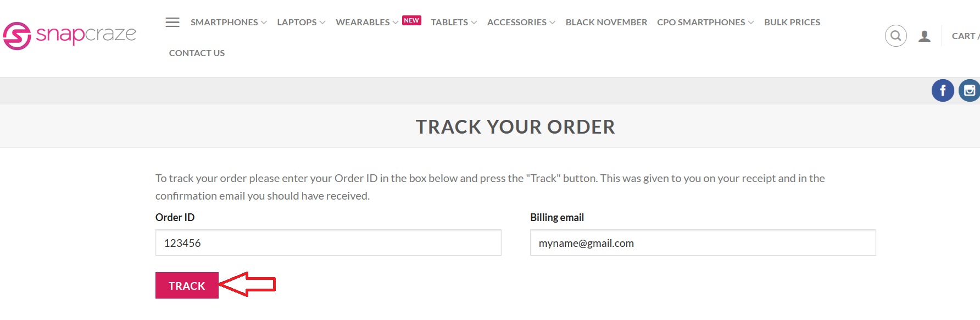Expand the Accessories dropdown menu
Image resolution: width=980 pixels, height=320 pixels.
(521, 23)
